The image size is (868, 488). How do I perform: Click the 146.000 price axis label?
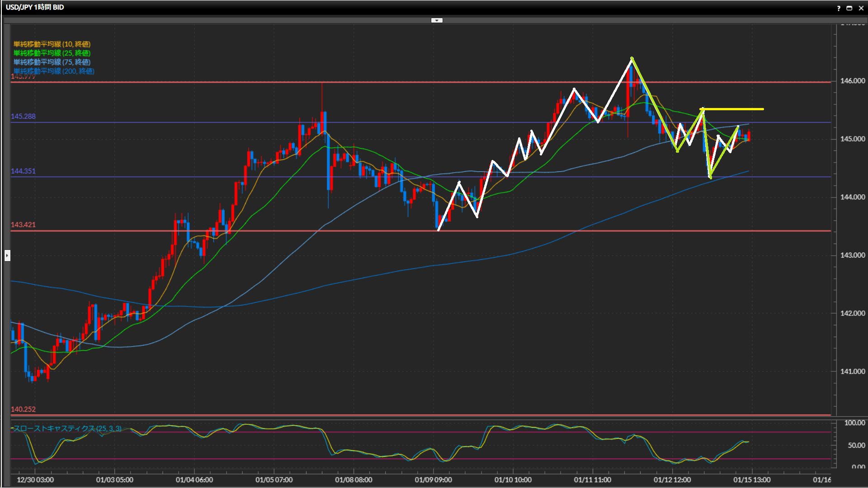click(852, 81)
